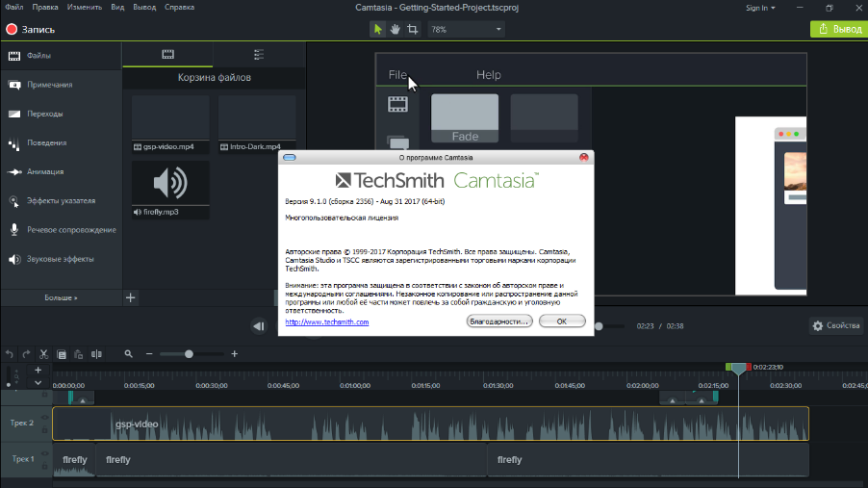Screen dimensions: 868x488
Task: Click the cut scissors icon on timeline
Action: coord(43,354)
